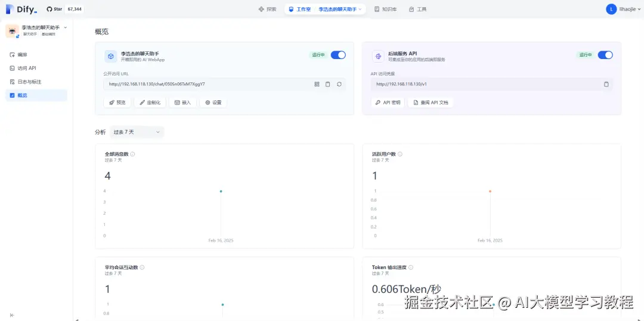The height and width of the screenshot is (321, 644).
Task: Go to 知识库 in the top navigation
Action: point(385,9)
